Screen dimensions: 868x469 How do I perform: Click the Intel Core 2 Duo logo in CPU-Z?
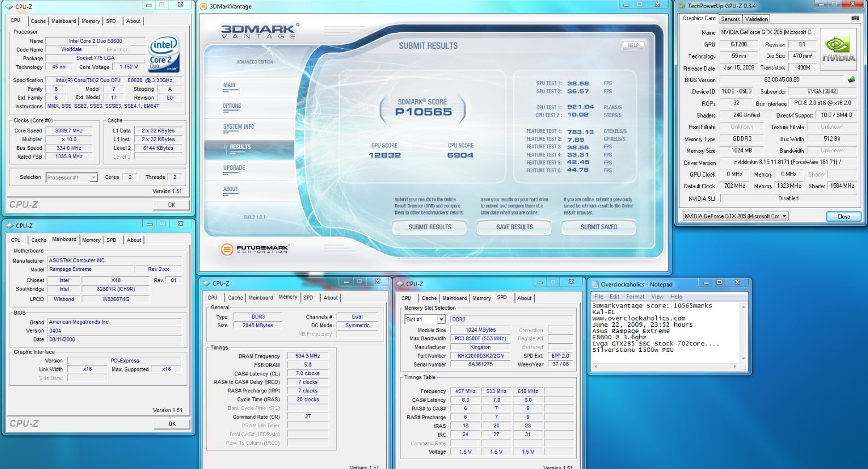pos(164,54)
